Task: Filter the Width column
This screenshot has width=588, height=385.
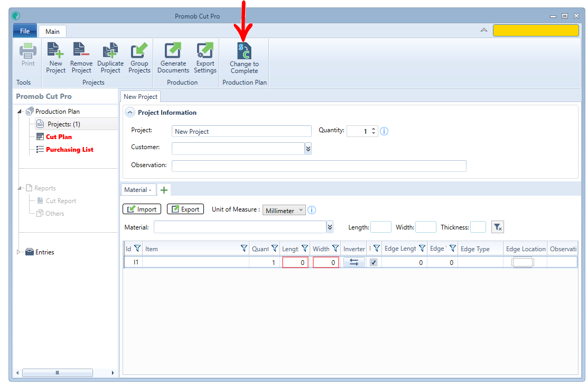Action: pos(335,249)
